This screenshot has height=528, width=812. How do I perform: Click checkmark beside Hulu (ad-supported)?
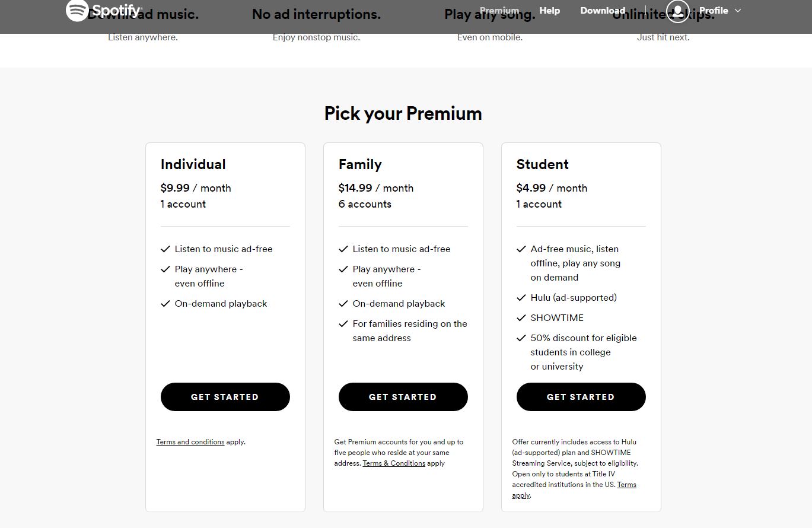tap(521, 298)
